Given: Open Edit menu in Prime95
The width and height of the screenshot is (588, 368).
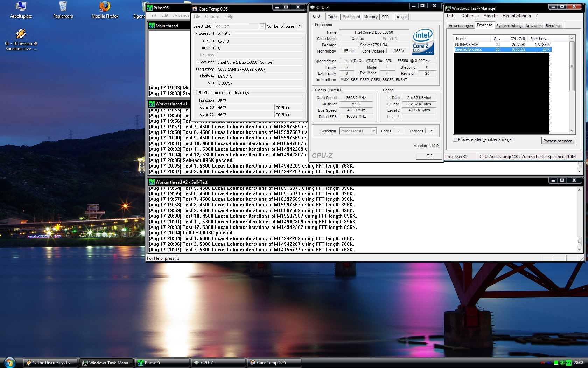Looking at the screenshot, I should [x=165, y=15].
